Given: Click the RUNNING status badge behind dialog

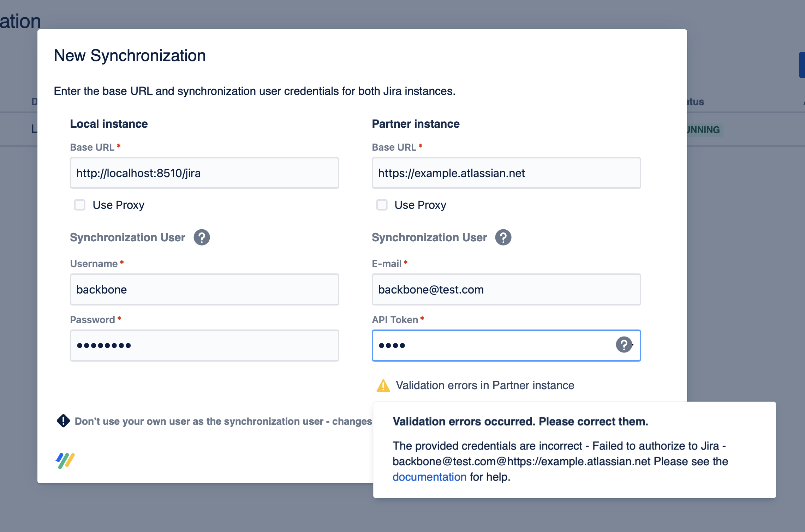Looking at the screenshot, I should coord(704,130).
